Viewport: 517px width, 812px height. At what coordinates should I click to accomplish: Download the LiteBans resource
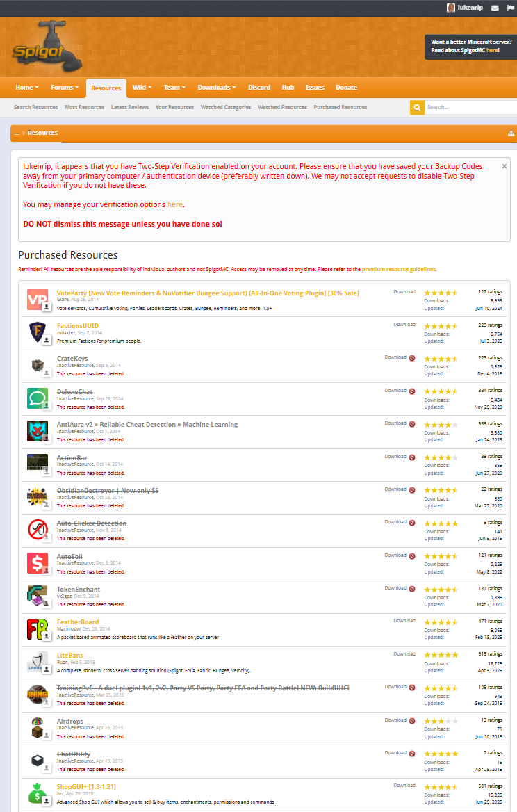(x=404, y=654)
